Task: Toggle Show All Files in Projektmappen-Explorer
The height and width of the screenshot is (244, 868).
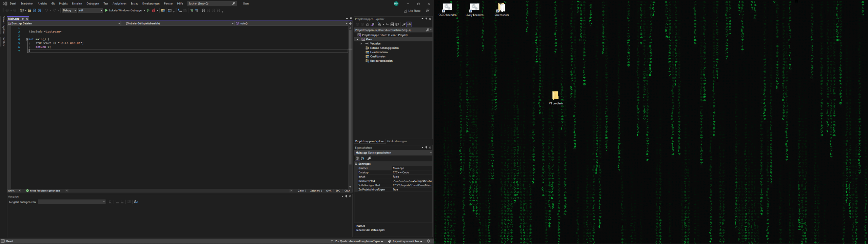Action: pos(397,24)
